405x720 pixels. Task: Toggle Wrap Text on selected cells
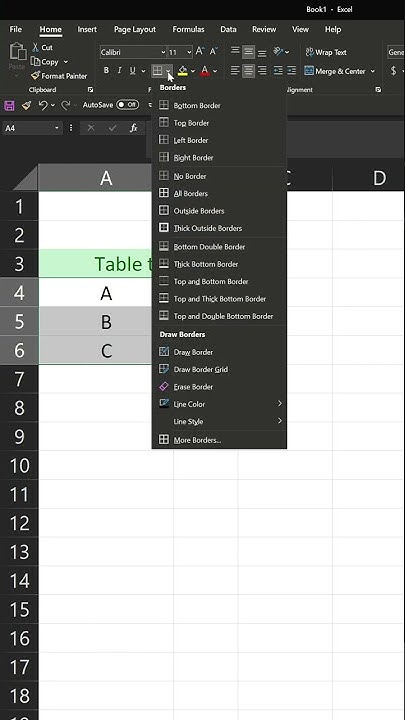(x=326, y=52)
